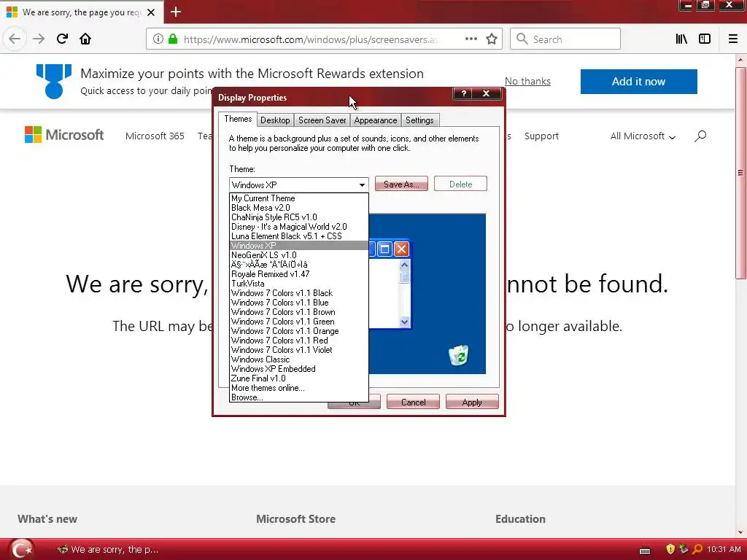Expand the All Microsoft menu
Image resolution: width=747 pixels, height=560 pixels.
tap(643, 136)
